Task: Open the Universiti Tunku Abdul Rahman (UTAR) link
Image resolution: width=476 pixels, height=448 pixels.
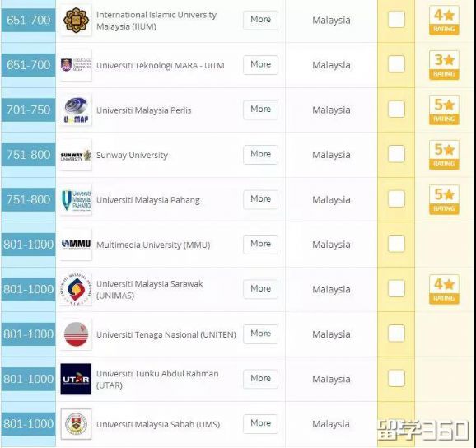Action: [157, 380]
